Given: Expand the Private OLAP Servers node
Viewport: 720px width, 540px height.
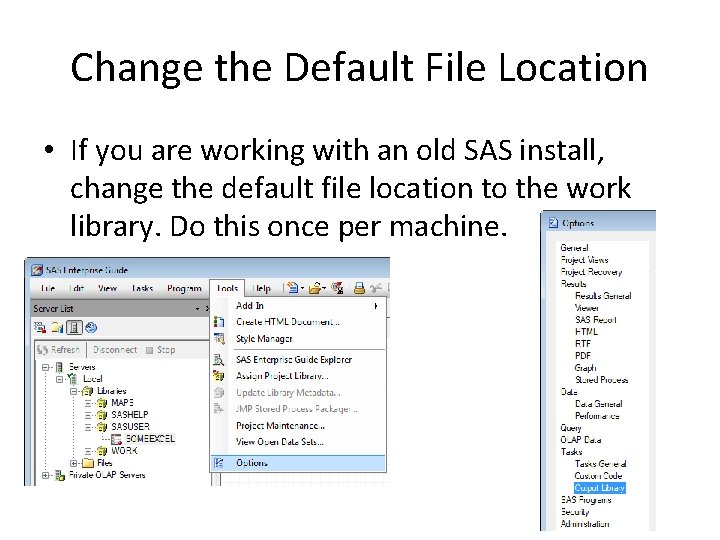Looking at the screenshot, I should (45, 475).
